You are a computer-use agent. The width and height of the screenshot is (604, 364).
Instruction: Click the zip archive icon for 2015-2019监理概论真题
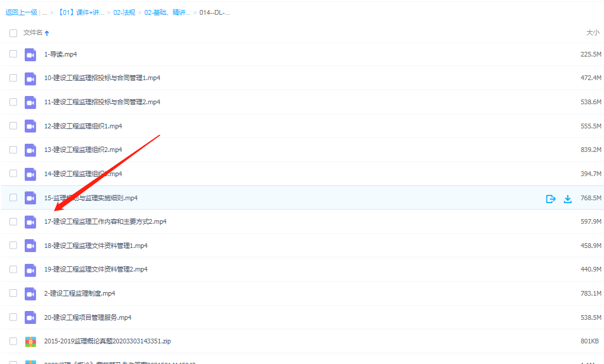coord(31,342)
